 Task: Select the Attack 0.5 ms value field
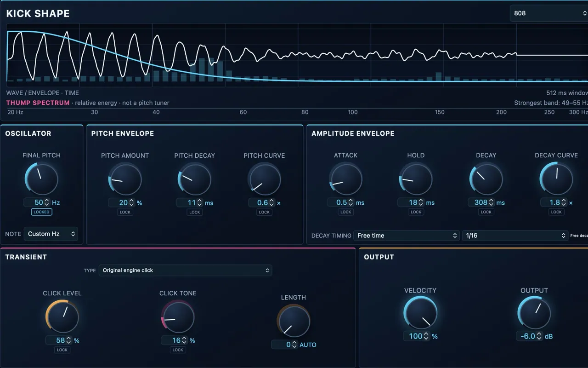341,203
